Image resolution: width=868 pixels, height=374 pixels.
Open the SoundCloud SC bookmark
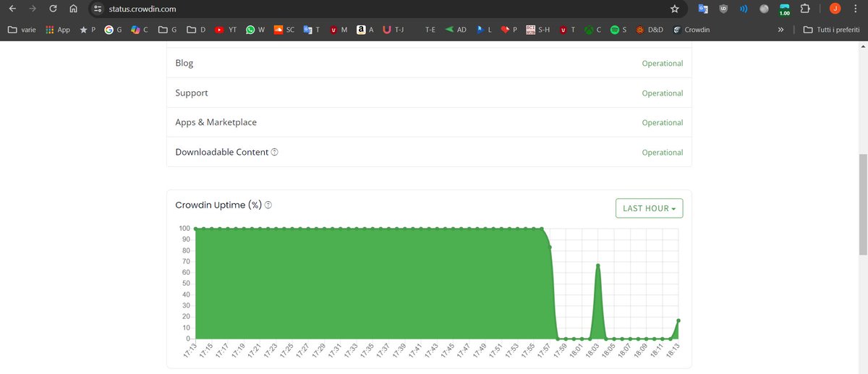284,30
